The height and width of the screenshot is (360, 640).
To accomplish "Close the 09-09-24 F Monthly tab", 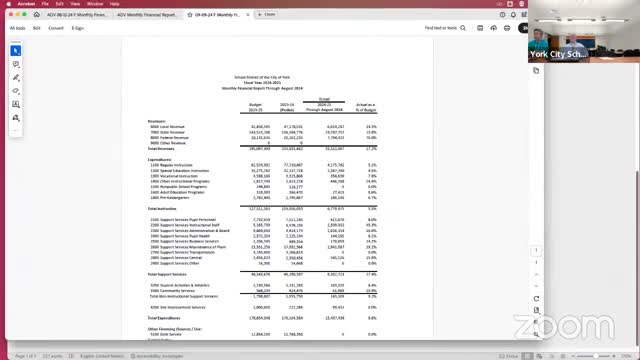I will point(248,15).
